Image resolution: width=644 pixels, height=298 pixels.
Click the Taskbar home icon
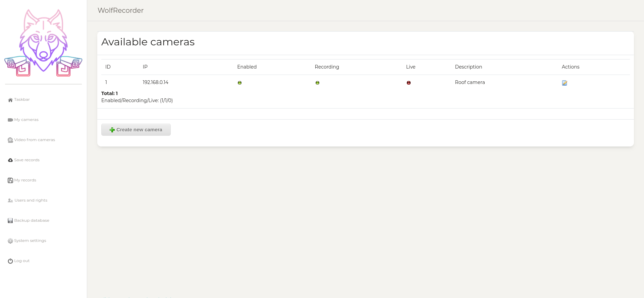(10, 100)
